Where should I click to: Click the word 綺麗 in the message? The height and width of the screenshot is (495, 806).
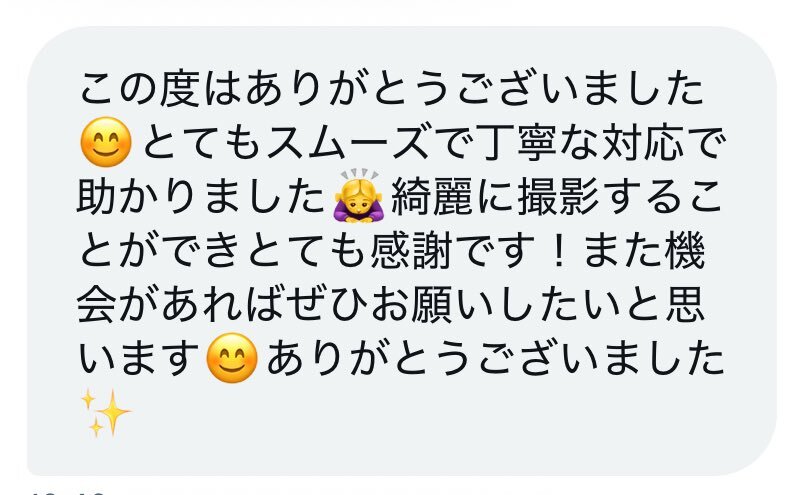click(432, 197)
